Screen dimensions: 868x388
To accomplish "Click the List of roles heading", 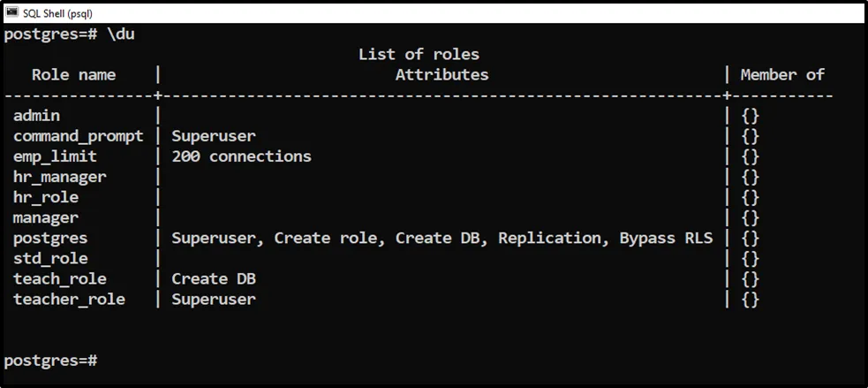I will [418, 55].
